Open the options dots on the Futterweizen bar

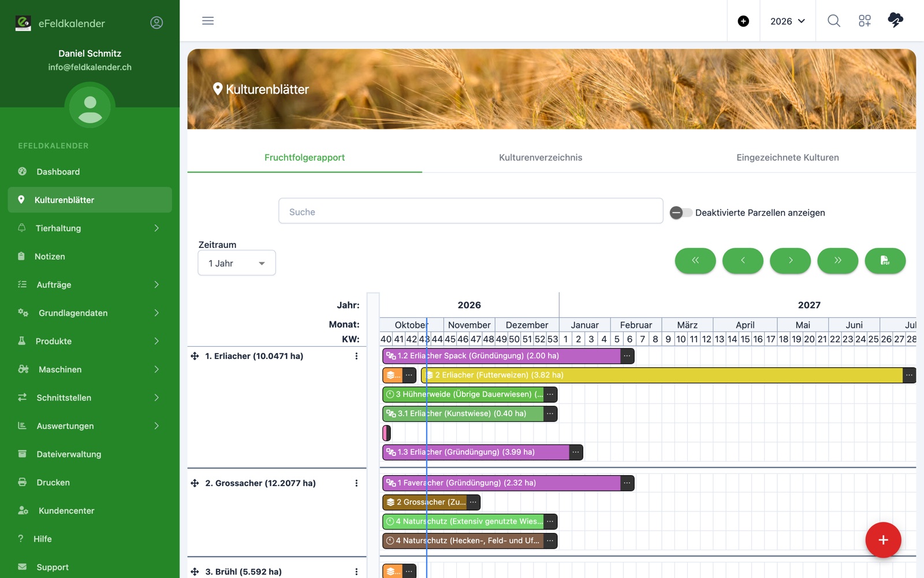coord(909,375)
